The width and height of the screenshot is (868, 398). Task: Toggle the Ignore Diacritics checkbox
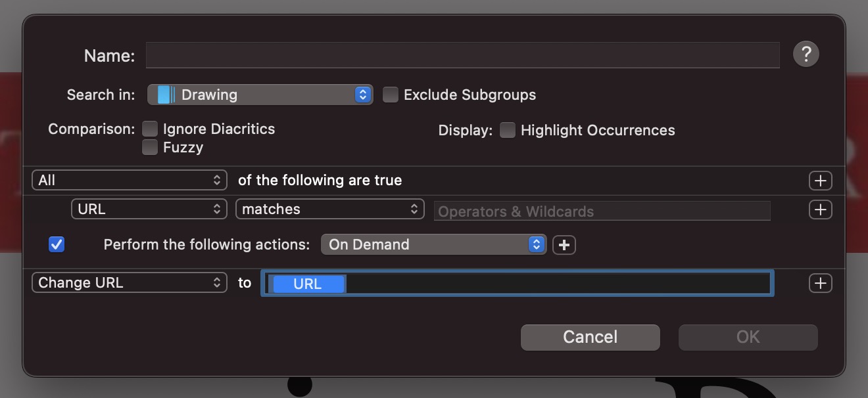tap(150, 129)
